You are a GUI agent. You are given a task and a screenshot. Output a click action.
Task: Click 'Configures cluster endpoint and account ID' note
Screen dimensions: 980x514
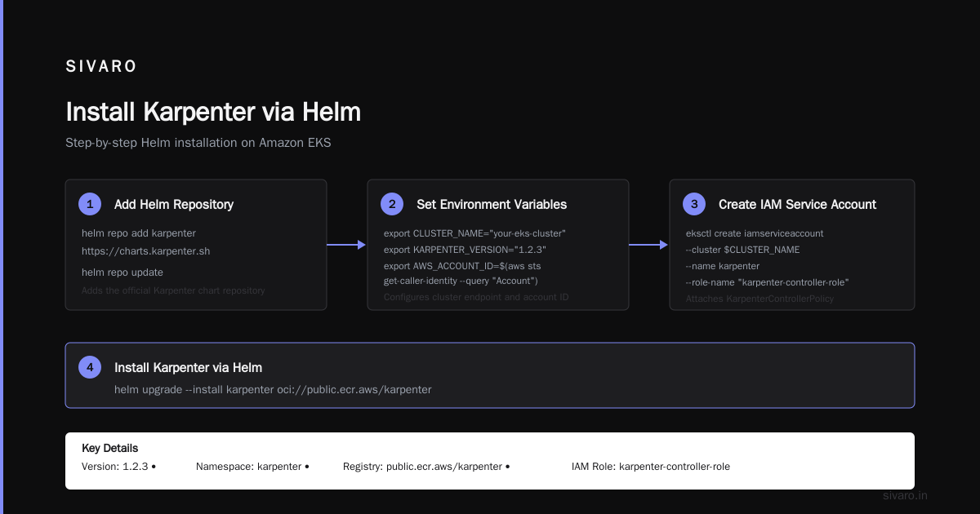tap(476, 297)
